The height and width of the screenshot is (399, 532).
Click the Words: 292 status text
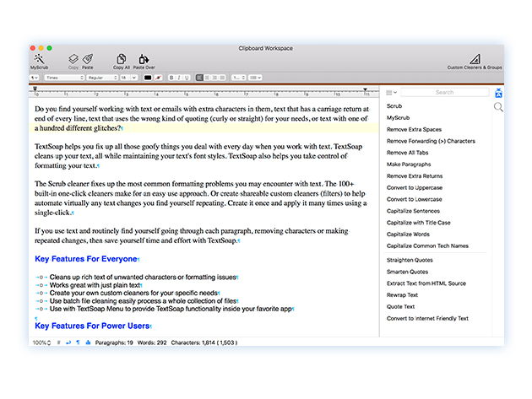[x=152, y=342]
